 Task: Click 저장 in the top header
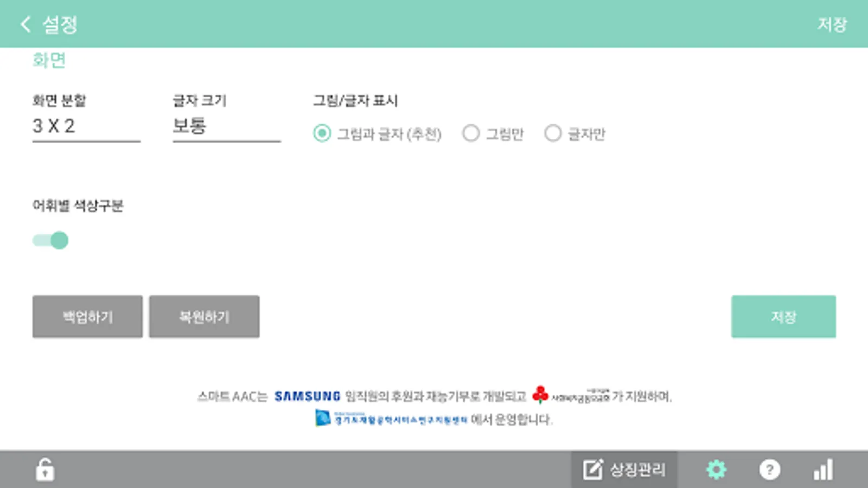pos(832,24)
